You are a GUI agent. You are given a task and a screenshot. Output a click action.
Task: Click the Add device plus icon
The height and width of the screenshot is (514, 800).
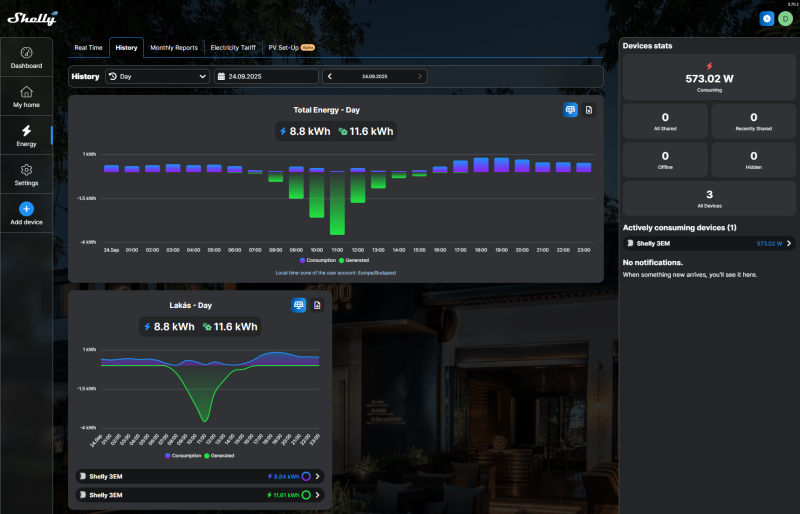(27, 209)
